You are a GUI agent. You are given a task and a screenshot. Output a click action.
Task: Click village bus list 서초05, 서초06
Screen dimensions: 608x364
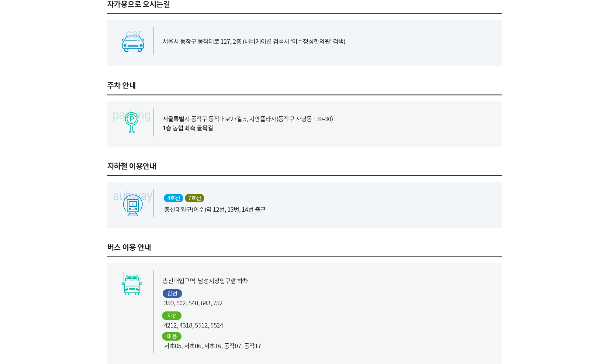point(212,346)
